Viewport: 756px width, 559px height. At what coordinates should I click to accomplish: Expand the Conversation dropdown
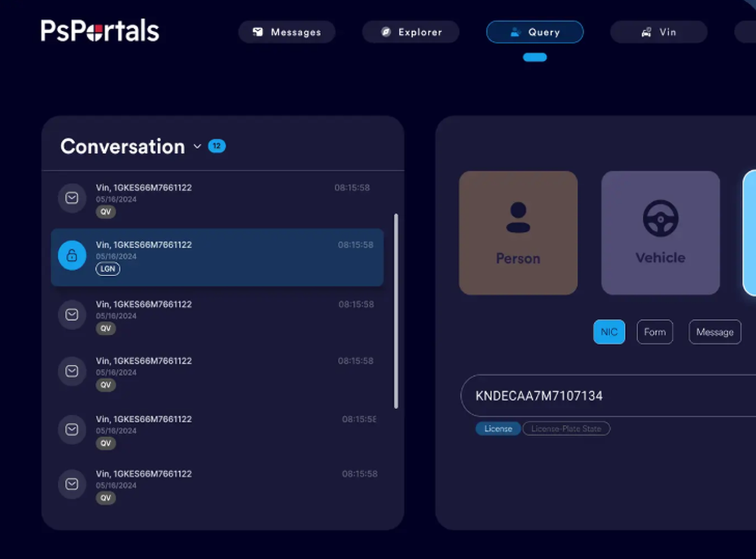(x=197, y=147)
